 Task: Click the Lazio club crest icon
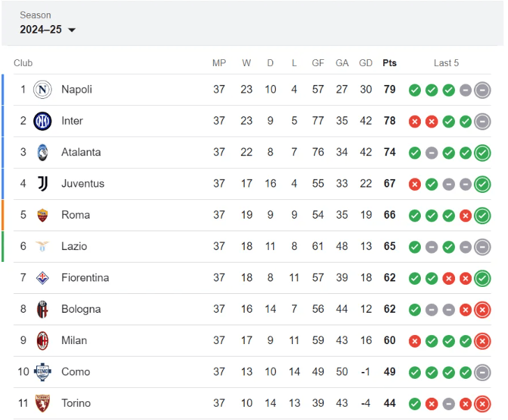(43, 246)
